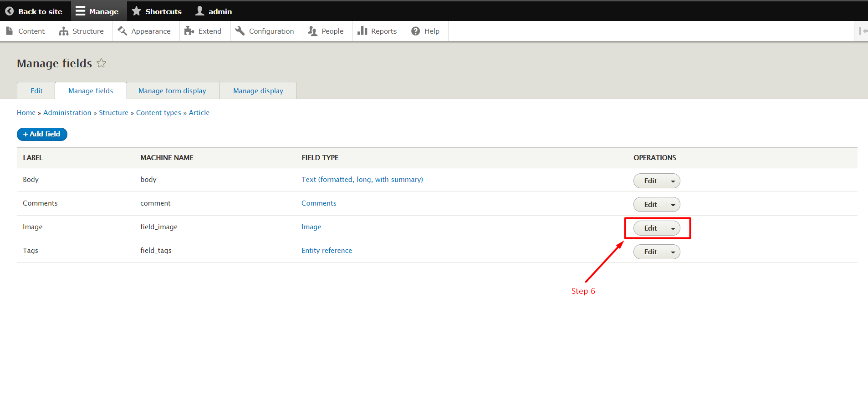Viewport: 868px width, 408px height.
Task: Click the field_image machine name text
Action: pos(159,227)
